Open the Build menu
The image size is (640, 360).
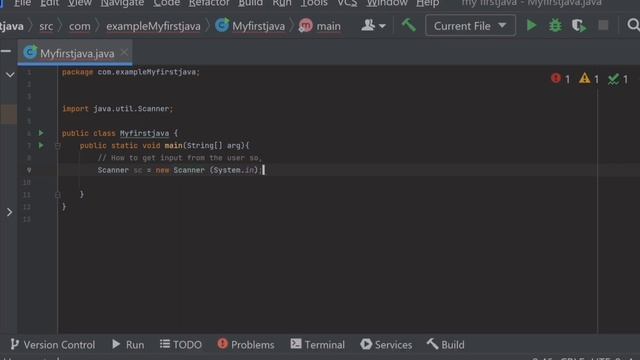251,3
